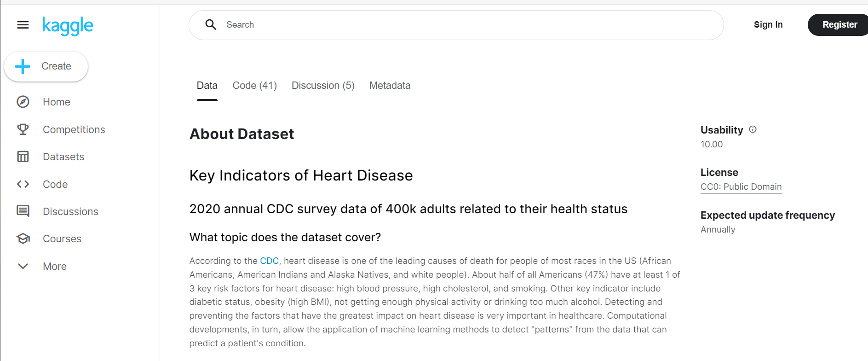Open the CC0: Public Domain license link
The height and width of the screenshot is (361, 868).
tap(741, 186)
